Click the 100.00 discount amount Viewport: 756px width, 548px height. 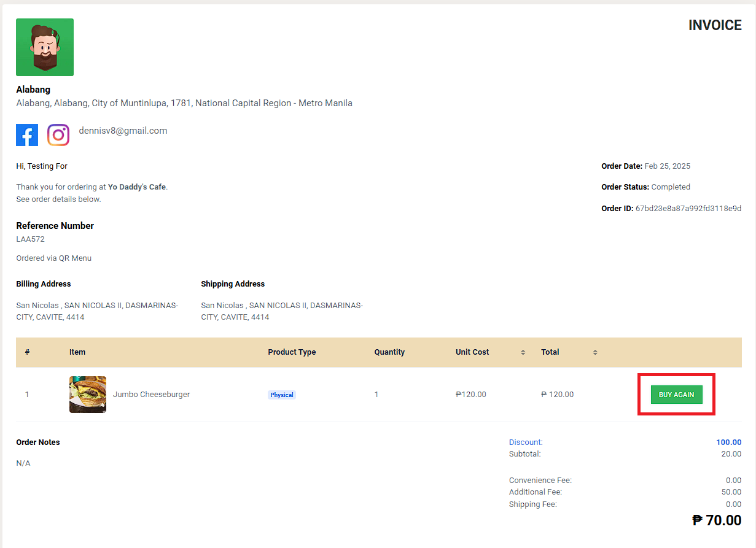point(729,442)
